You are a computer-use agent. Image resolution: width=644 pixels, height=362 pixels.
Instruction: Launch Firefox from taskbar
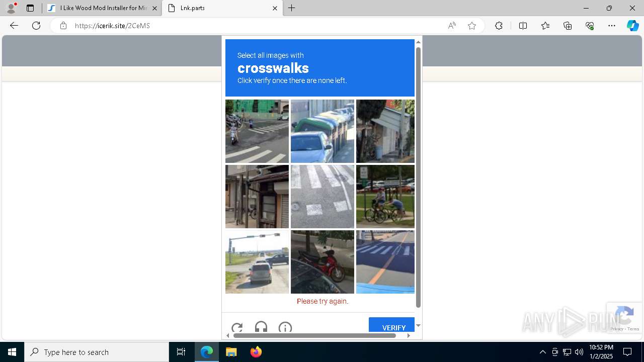coord(256,352)
